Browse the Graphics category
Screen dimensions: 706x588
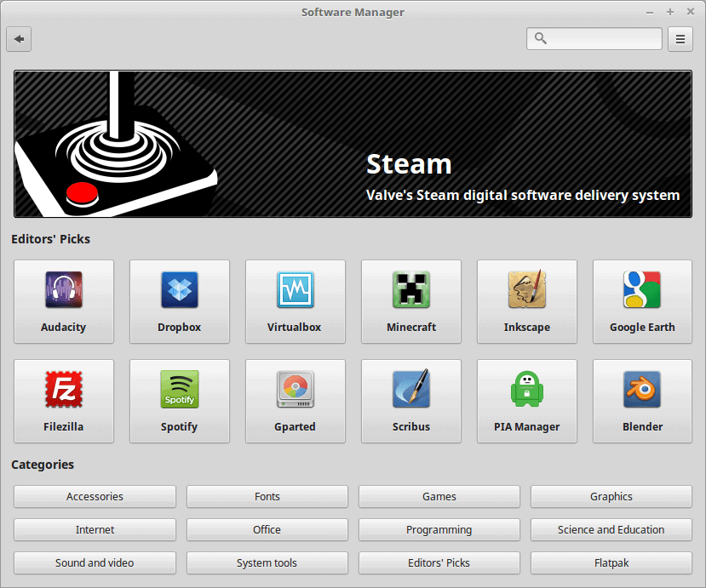point(611,496)
